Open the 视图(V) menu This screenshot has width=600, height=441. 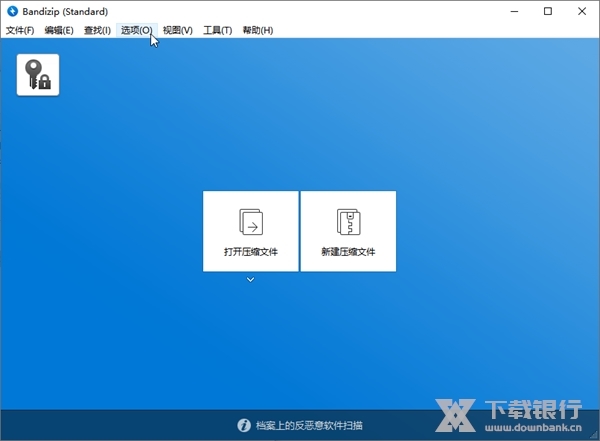[178, 30]
